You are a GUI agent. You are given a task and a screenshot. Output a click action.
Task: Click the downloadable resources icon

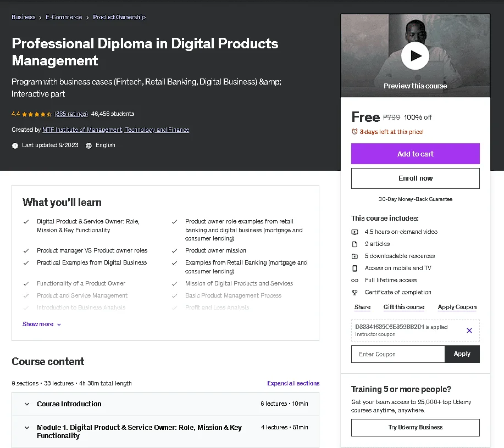(x=355, y=256)
